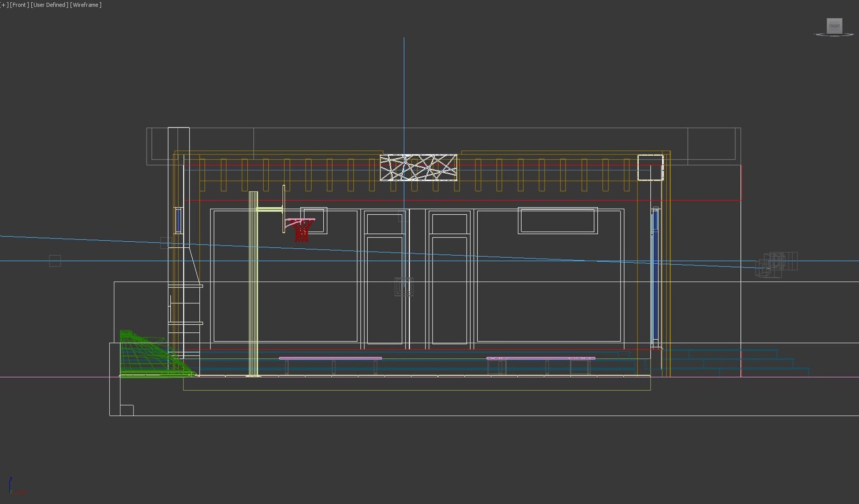This screenshot has height=504, width=859.
Task: Select the camera object at right
Action: coord(775,265)
